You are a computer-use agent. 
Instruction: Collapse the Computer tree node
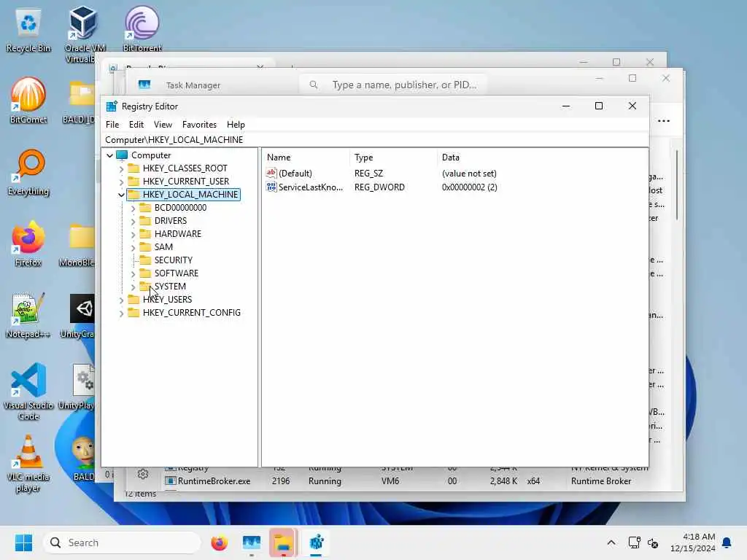click(109, 155)
